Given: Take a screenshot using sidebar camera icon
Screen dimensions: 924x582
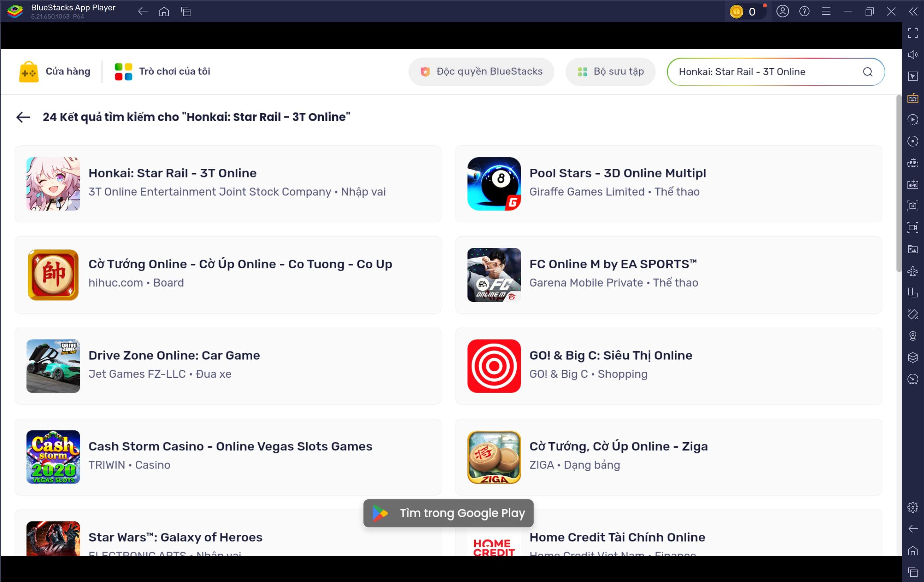Looking at the screenshot, I should [913, 206].
